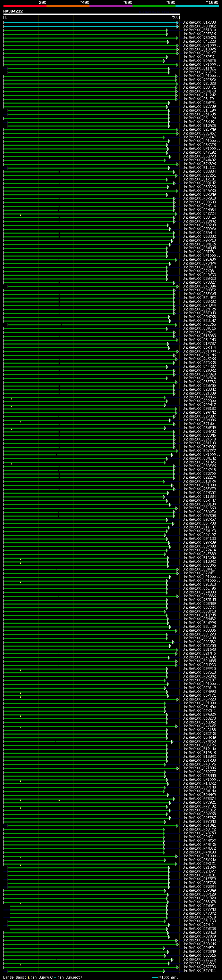
Task: Open hit UniRef100_C9Z316
Action: coord(199,34)
